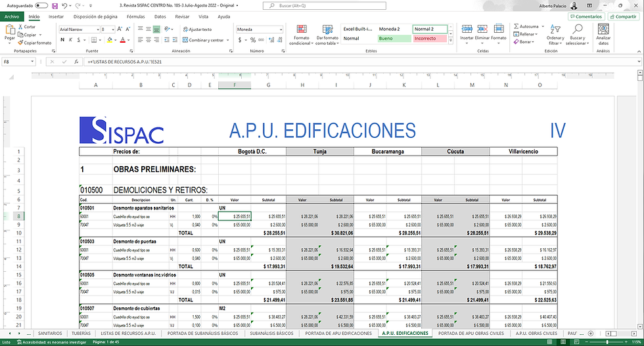Viewport: 644px width, 346px height.
Task: Increase font size with the large A icon
Action: point(120,29)
